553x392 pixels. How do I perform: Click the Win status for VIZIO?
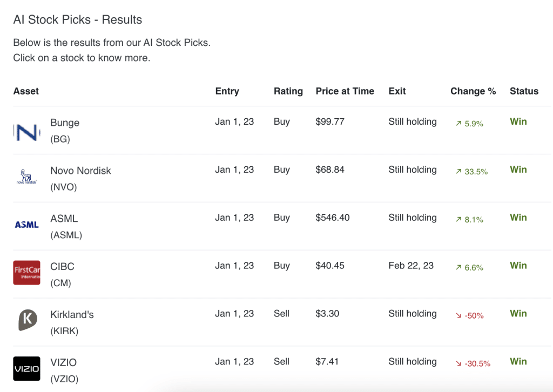click(518, 361)
